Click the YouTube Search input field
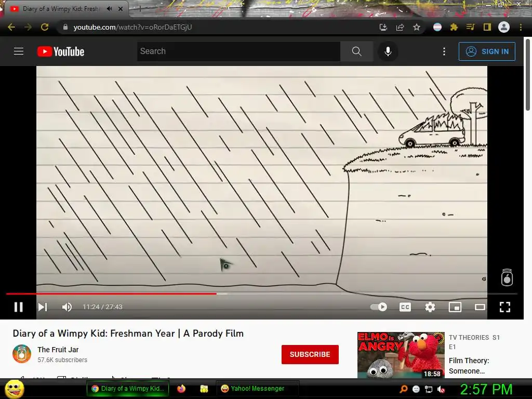Viewport: 532px width, 399px height. click(x=238, y=51)
